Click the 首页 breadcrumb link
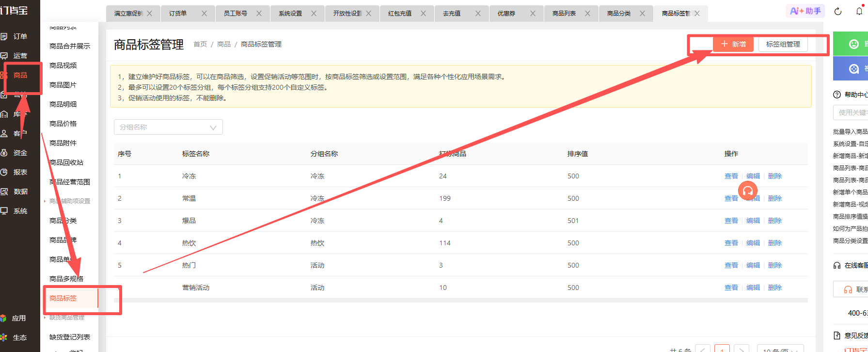This screenshot has width=868, height=352. click(x=200, y=44)
